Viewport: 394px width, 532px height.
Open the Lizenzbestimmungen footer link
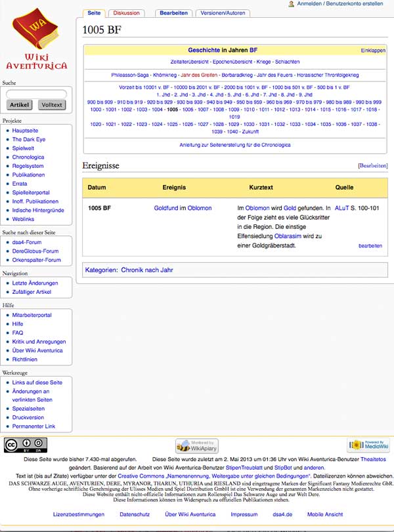78,514
